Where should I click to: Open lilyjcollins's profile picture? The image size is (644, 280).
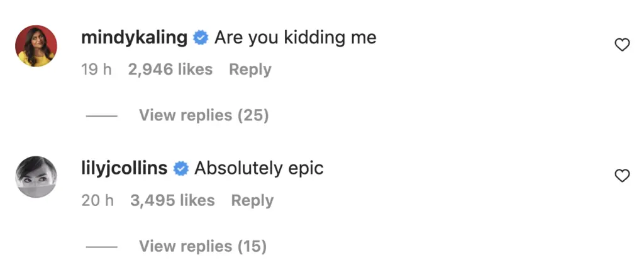[x=36, y=177]
